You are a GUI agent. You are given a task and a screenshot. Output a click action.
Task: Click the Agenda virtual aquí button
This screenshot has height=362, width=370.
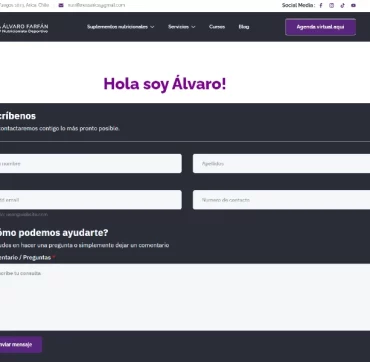click(x=320, y=27)
